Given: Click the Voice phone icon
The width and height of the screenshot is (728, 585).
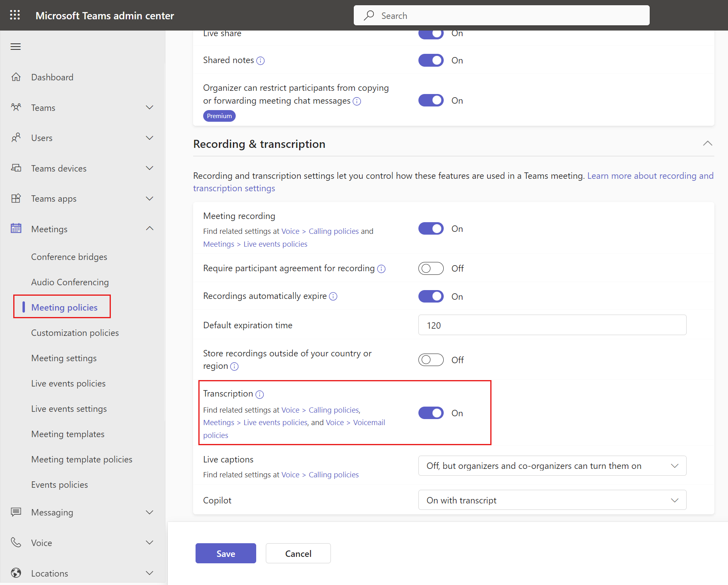Looking at the screenshot, I should coord(16,542).
